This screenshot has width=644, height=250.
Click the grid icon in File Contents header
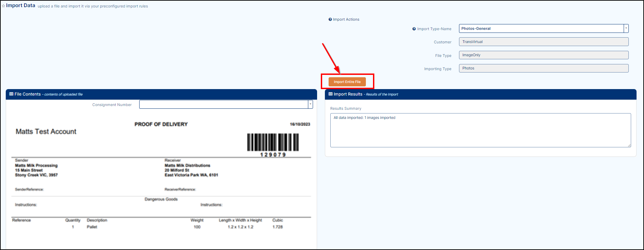click(x=11, y=94)
